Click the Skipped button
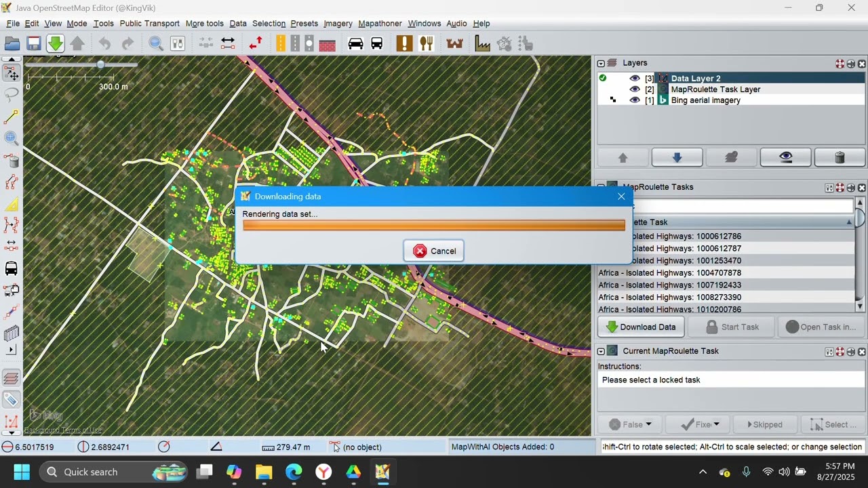 click(x=764, y=424)
